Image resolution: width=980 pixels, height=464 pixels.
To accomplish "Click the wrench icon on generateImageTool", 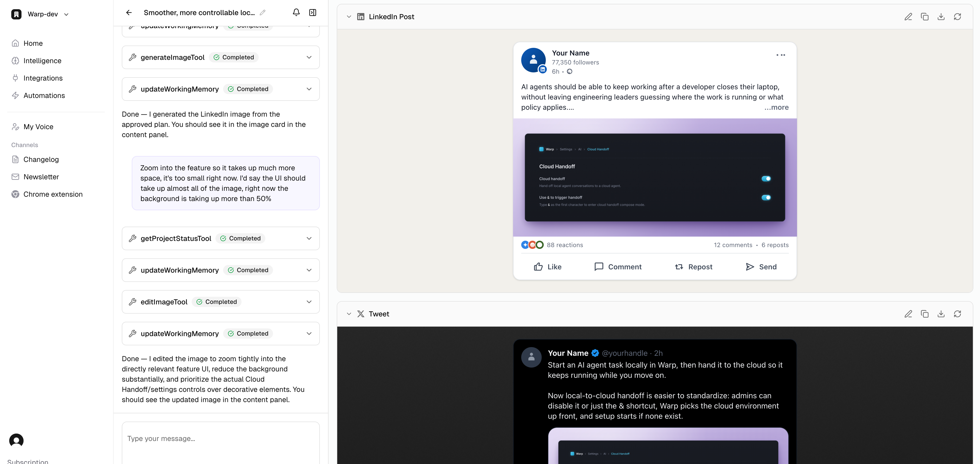I will tap(132, 57).
